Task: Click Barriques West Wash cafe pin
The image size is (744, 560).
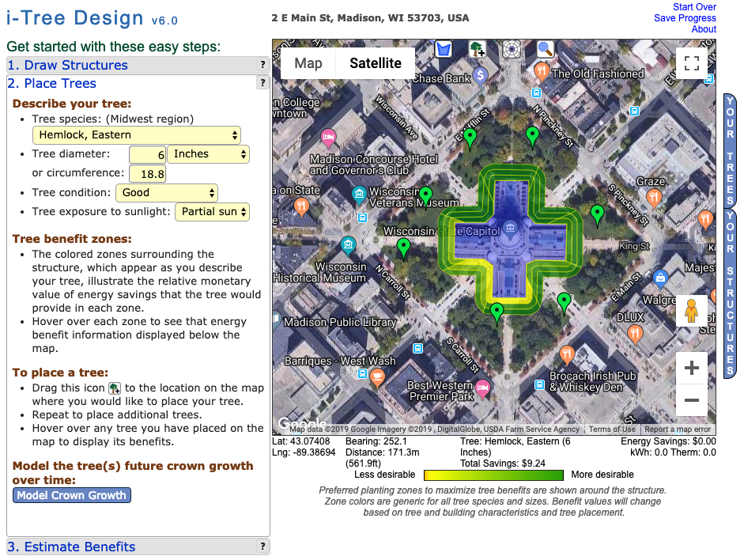Action: pos(377,378)
